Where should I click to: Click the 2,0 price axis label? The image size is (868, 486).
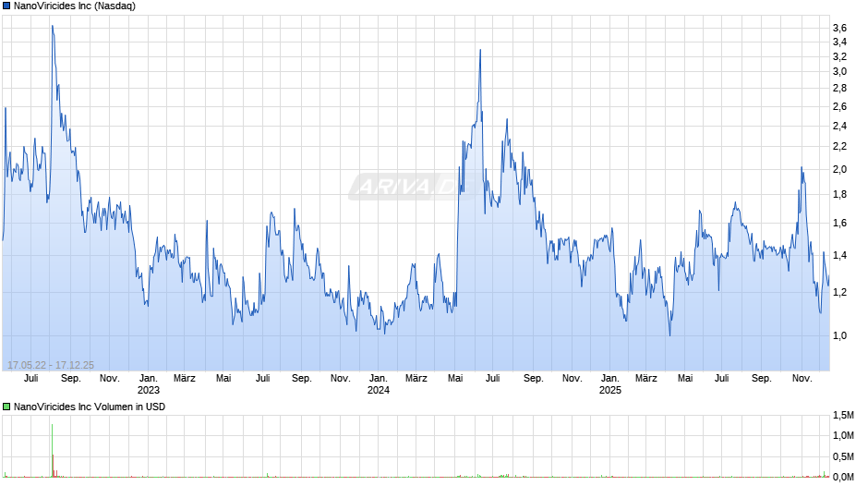click(839, 170)
